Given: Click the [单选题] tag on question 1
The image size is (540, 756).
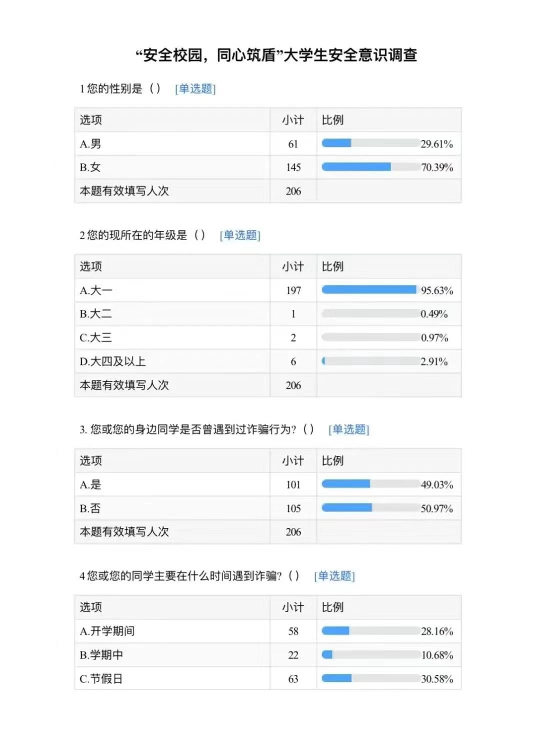Looking at the screenshot, I should [195, 89].
